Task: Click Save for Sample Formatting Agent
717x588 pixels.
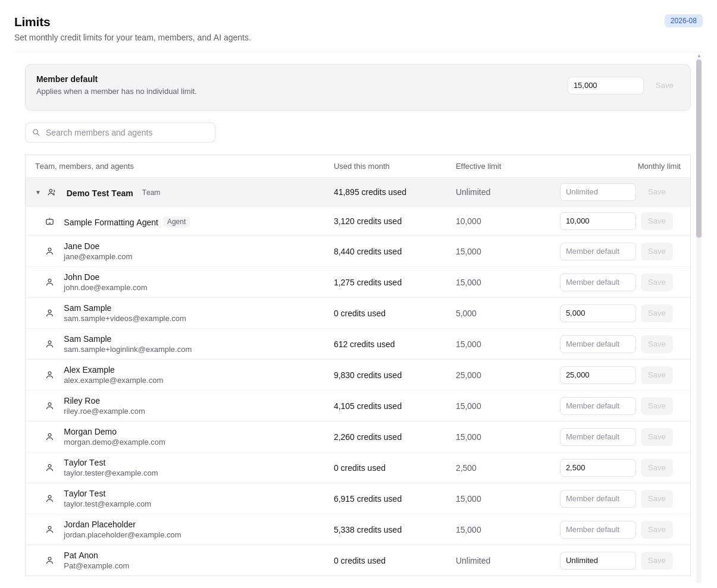Action: click(x=657, y=221)
